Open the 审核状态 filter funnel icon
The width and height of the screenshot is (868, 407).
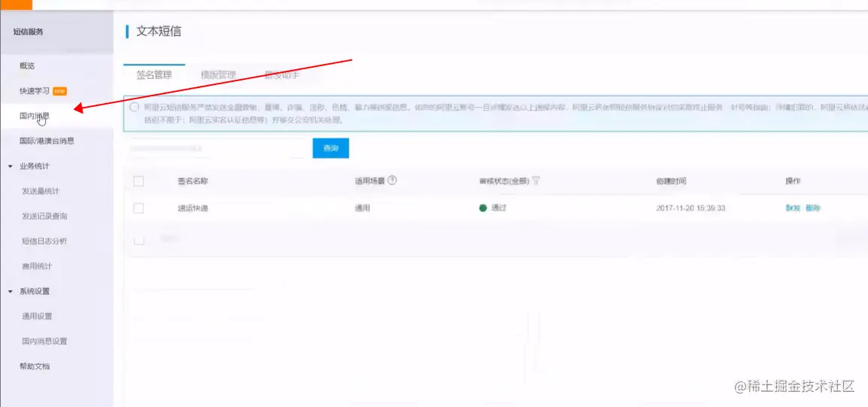coord(536,181)
